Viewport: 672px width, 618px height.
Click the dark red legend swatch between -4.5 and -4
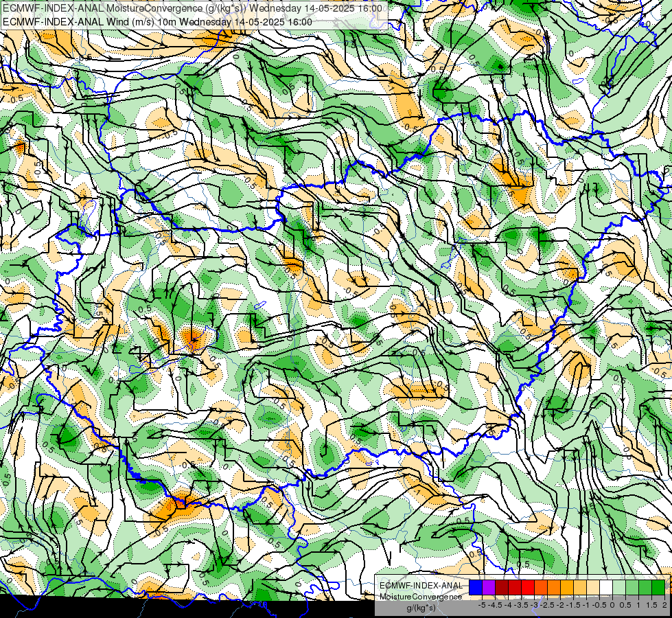click(502, 587)
